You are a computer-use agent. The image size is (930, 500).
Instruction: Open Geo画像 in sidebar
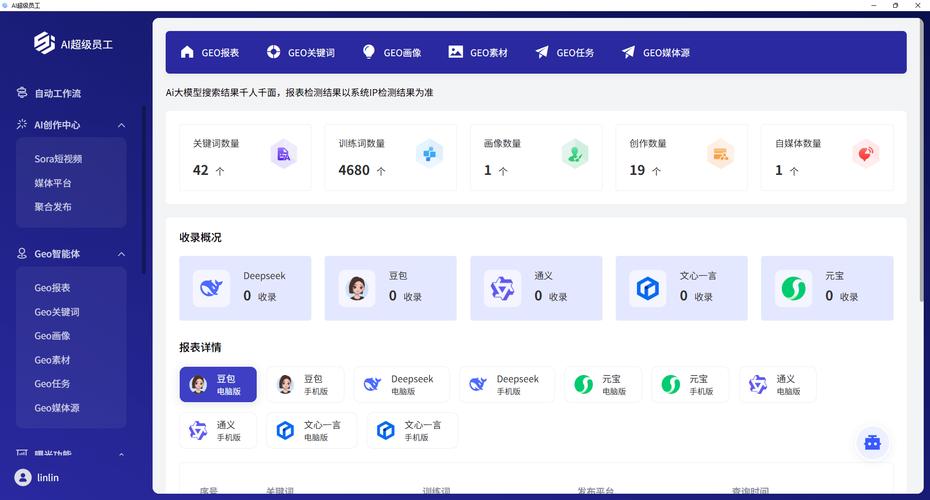tap(52, 336)
